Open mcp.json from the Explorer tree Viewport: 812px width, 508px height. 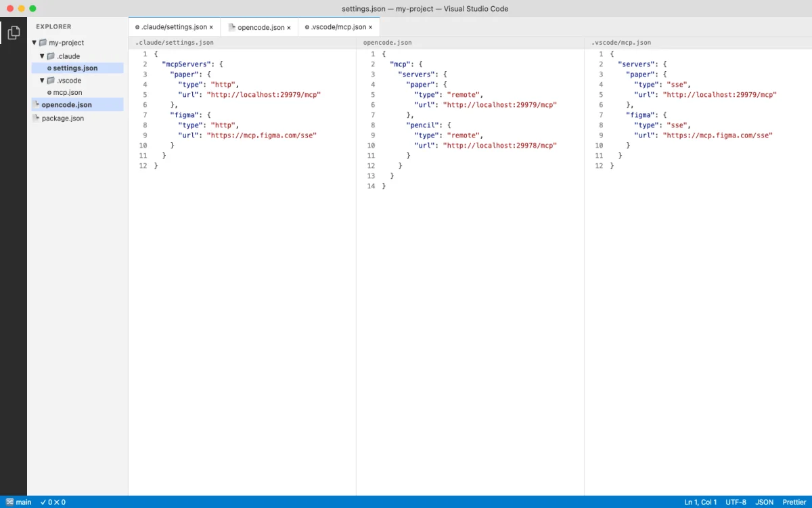(x=77, y=92)
